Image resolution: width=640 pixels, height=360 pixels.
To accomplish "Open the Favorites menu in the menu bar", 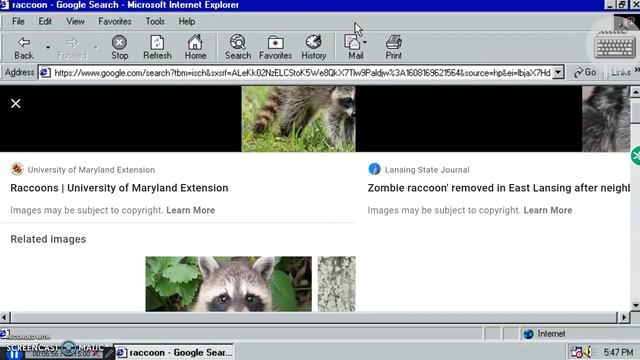I will pos(115,21).
